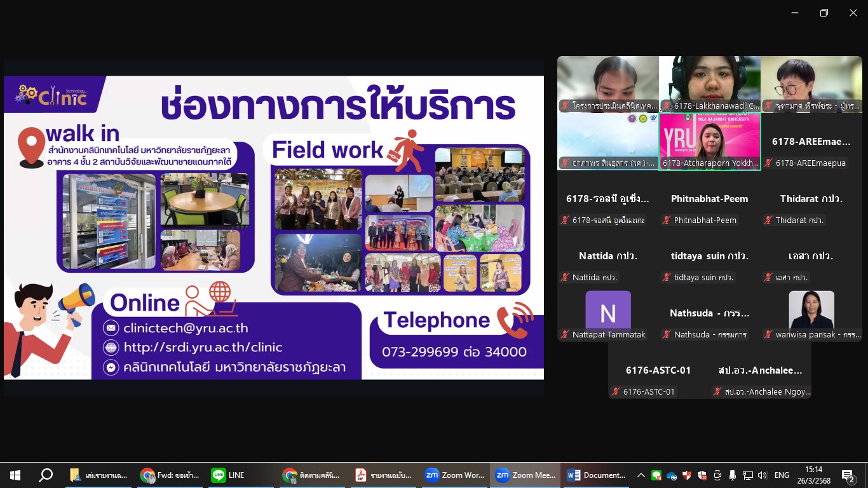Image resolution: width=868 pixels, height=488 pixels.
Task: Switch to the Chrome Fwd email window
Action: coord(170,475)
